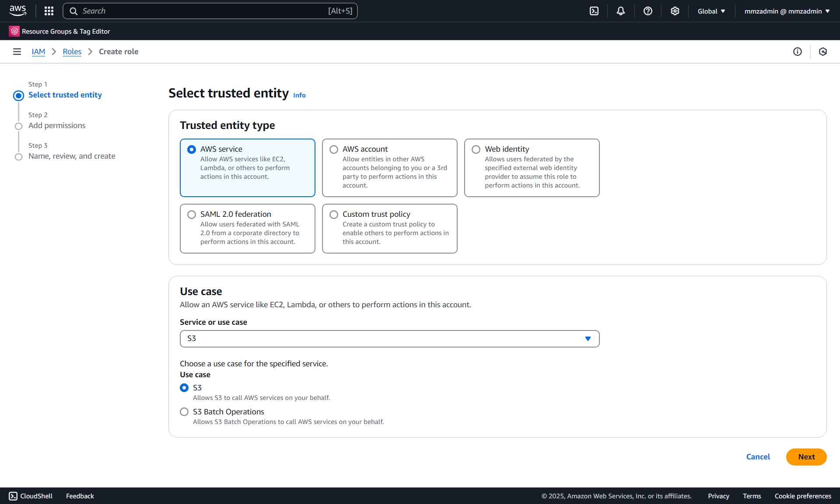Select the Web identity option
Screen dimensions: 840x504
coord(476,149)
